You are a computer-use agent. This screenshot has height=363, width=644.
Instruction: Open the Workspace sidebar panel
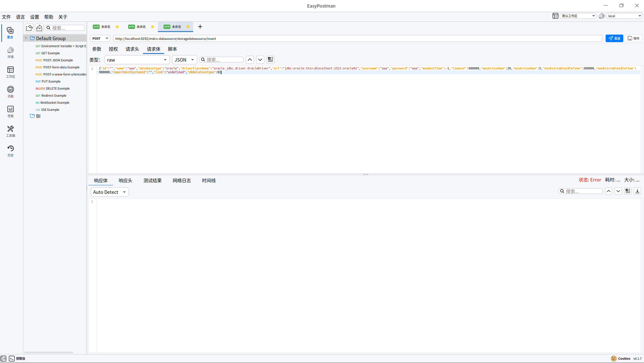10,72
